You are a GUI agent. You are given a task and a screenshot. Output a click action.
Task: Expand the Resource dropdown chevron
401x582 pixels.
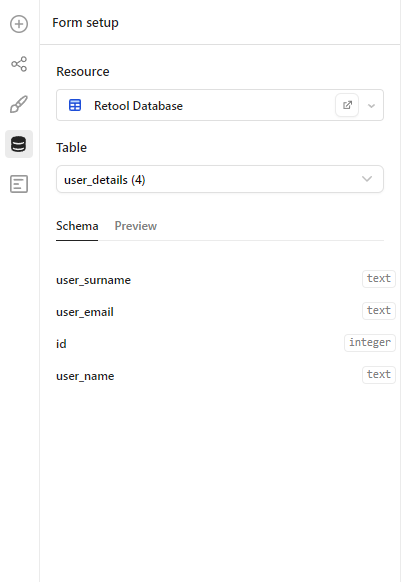pyautogui.click(x=371, y=106)
